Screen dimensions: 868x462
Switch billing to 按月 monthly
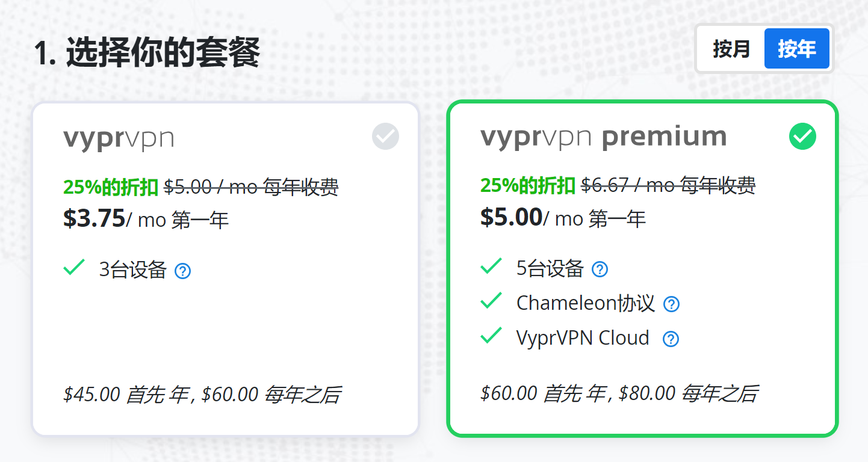(x=731, y=49)
